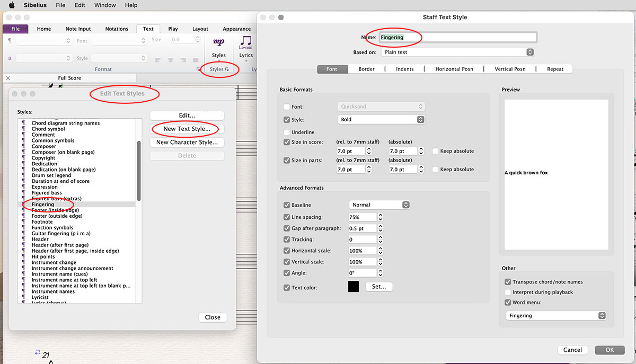Image resolution: width=636 pixels, height=364 pixels.
Task: Open the ribbon Style dropdown
Action: coord(119,58)
